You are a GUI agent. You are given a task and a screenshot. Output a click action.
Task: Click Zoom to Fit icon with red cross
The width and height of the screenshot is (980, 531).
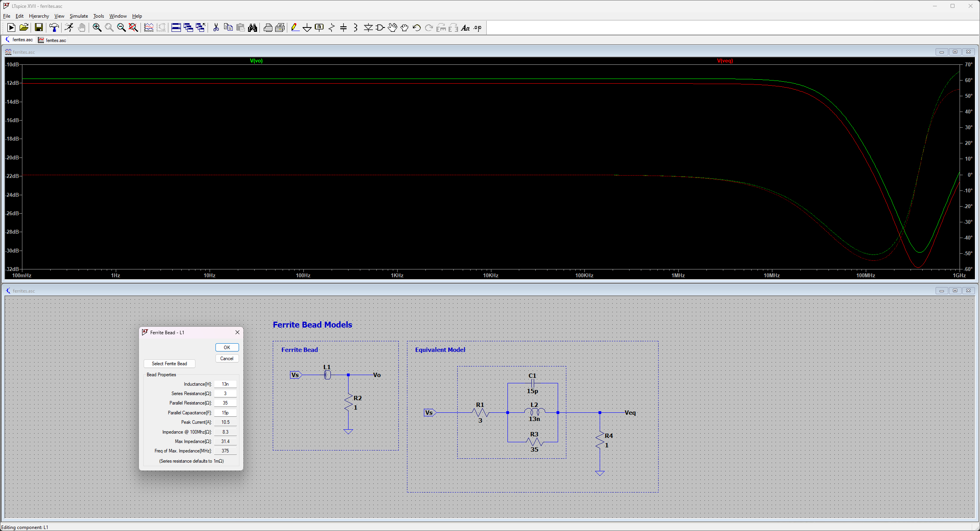coord(133,27)
